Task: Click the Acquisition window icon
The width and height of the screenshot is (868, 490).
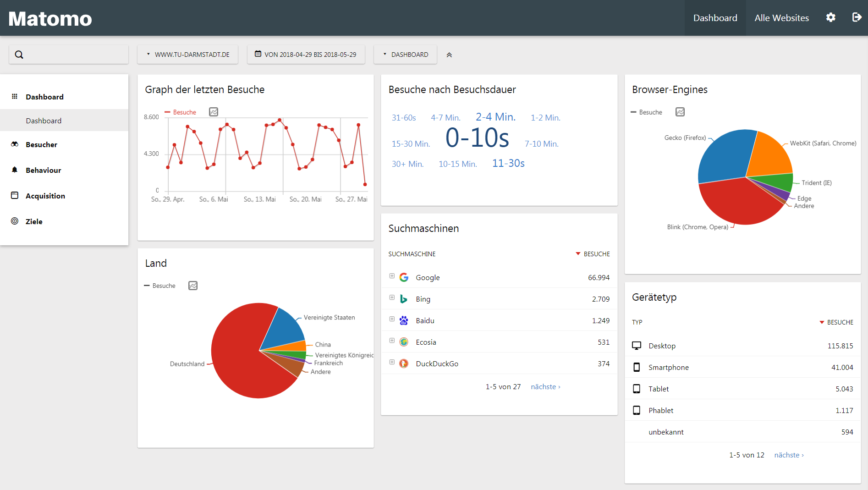Action: tap(15, 195)
